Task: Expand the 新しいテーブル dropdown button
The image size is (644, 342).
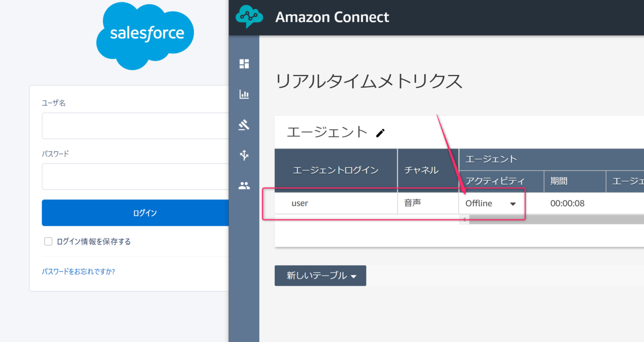Action: [x=320, y=276]
